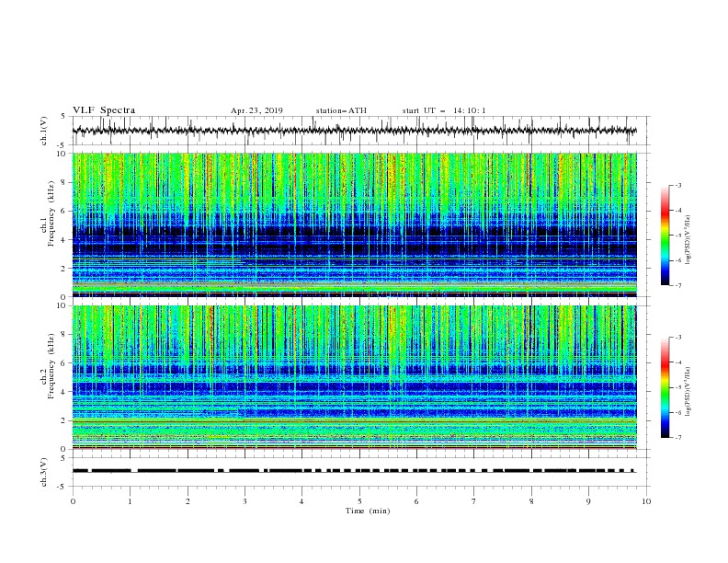Select the date text "Apr. 23, 2019"
Viewport: 728px width, 563px height.
[256, 110]
